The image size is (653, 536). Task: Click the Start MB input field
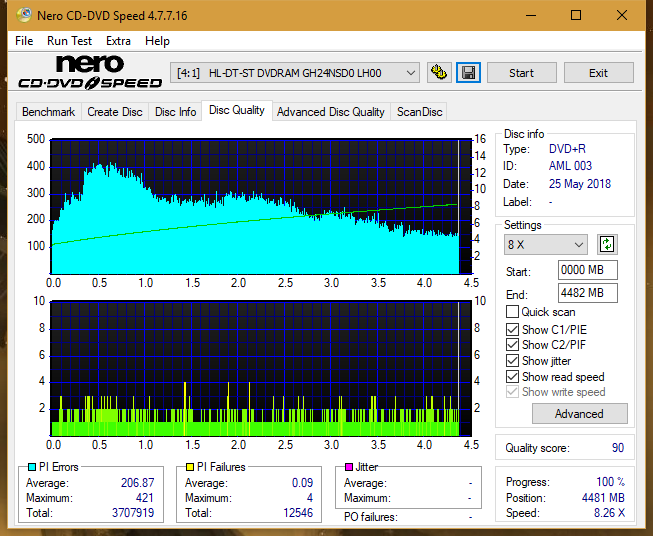(588, 270)
